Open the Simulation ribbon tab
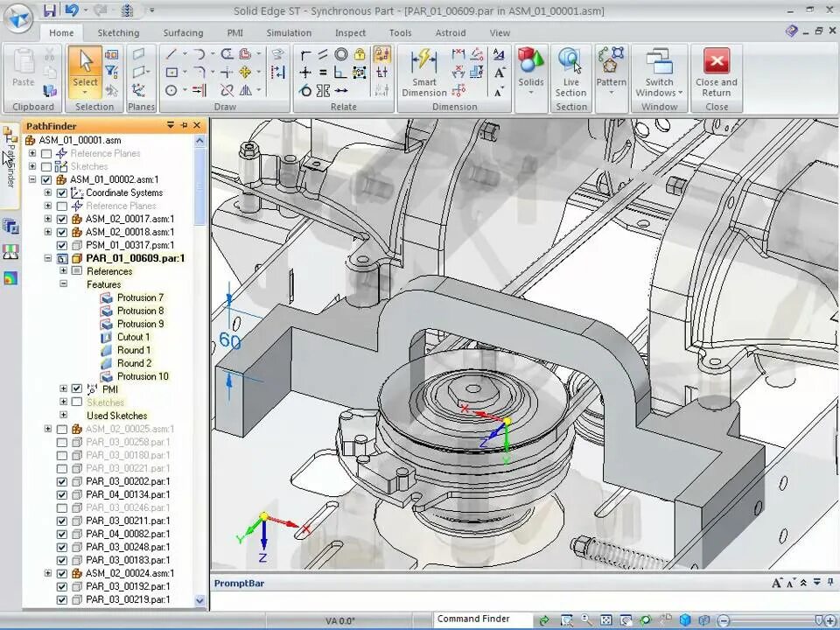840x630 pixels. [x=289, y=32]
